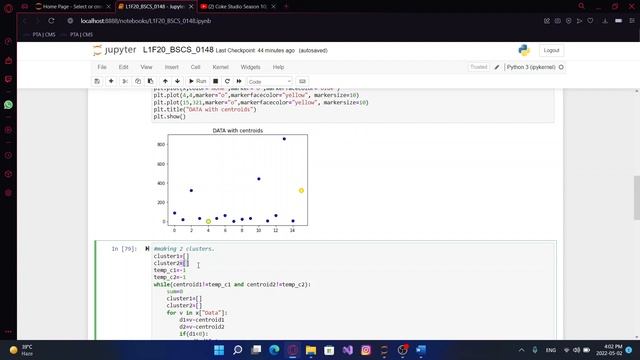Open WhatsApp in the browser sidebar
The width and height of the screenshot is (640, 360).
coord(8,105)
